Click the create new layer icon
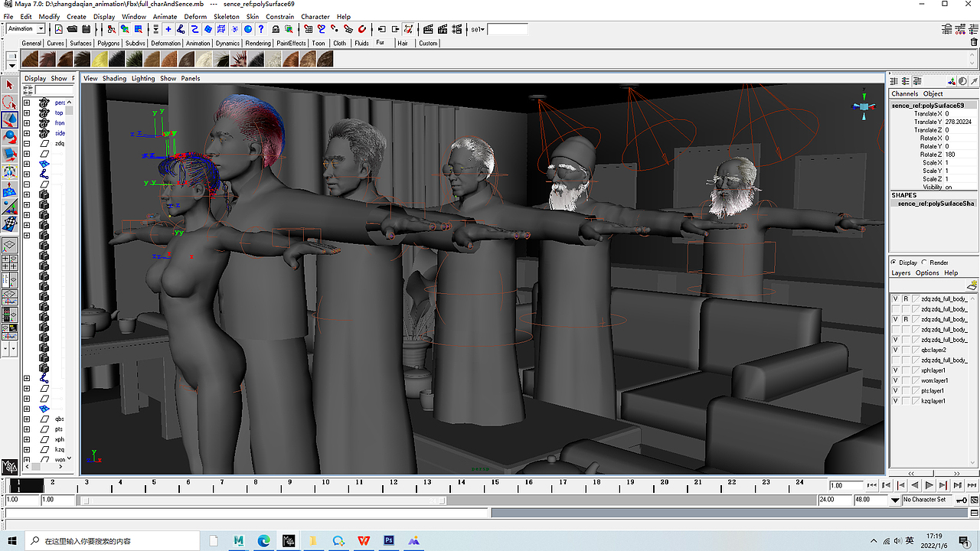Image resolution: width=980 pixels, height=551 pixels. pyautogui.click(x=972, y=285)
